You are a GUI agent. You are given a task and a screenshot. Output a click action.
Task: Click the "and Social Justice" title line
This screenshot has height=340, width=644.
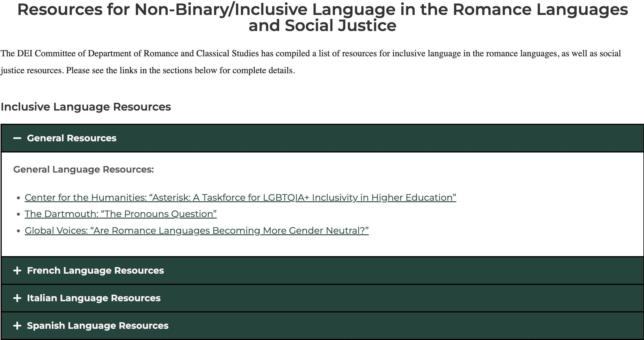(322, 25)
